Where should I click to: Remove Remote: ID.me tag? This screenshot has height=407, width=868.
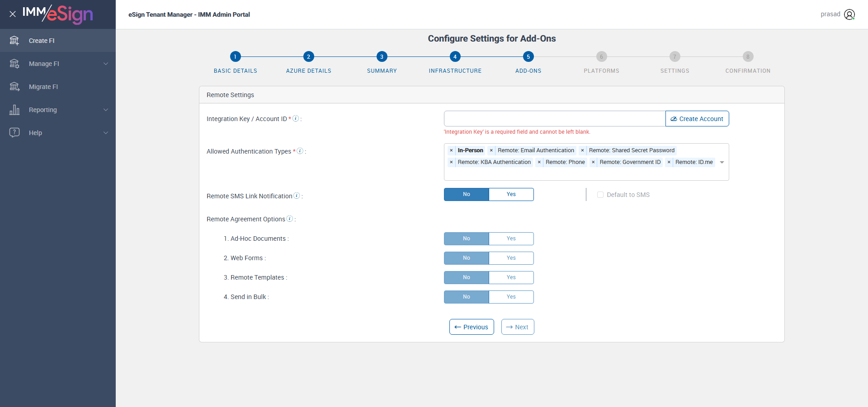(x=669, y=162)
